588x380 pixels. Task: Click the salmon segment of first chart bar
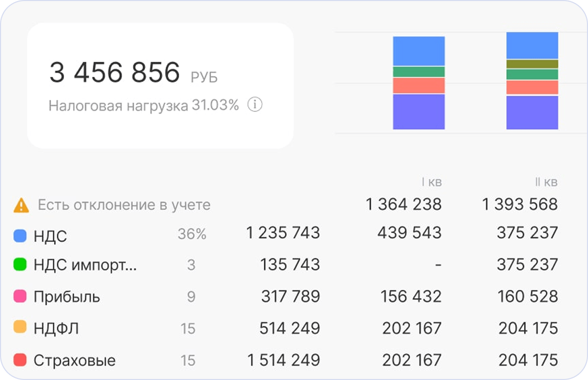[419, 86]
